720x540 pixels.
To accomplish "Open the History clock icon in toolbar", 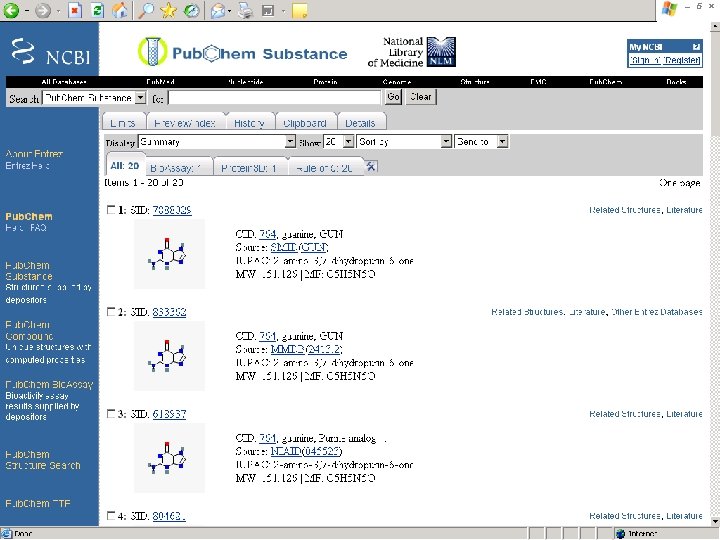I will (x=191, y=10).
